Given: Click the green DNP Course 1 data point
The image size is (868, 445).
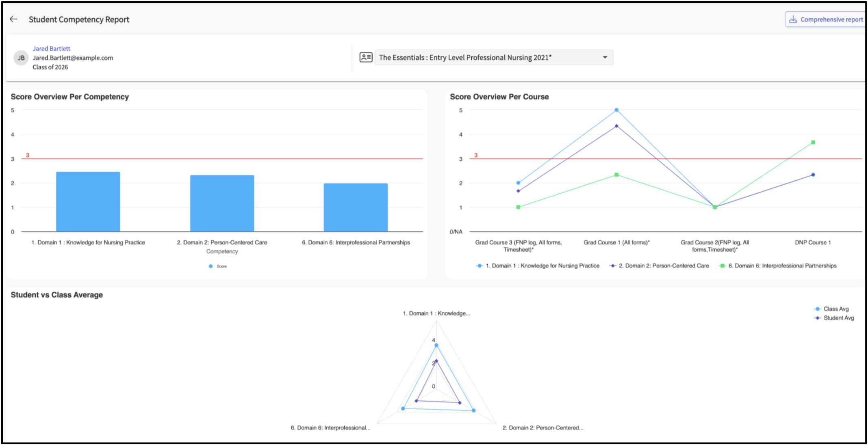Looking at the screenshot, I should click(x=813, y=142).
